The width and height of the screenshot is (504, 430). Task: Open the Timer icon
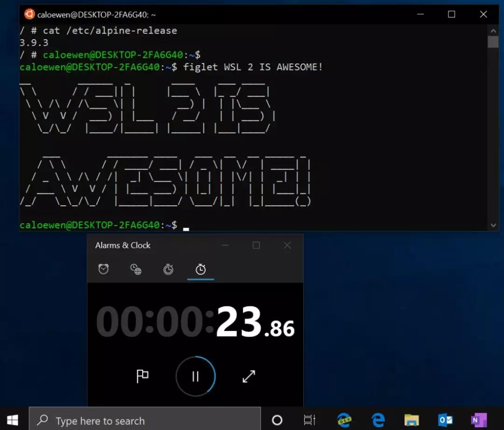coord(168,269)
